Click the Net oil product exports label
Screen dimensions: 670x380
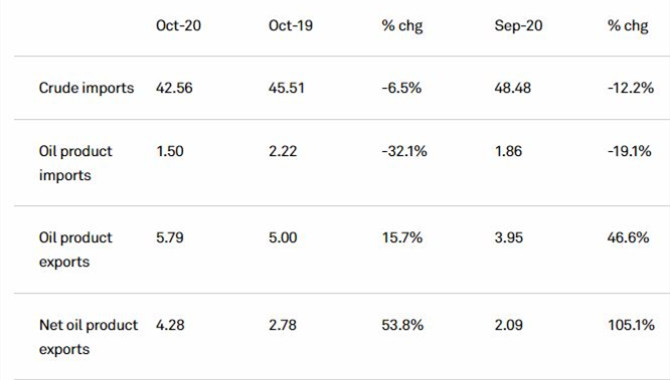tap(88, 337)
